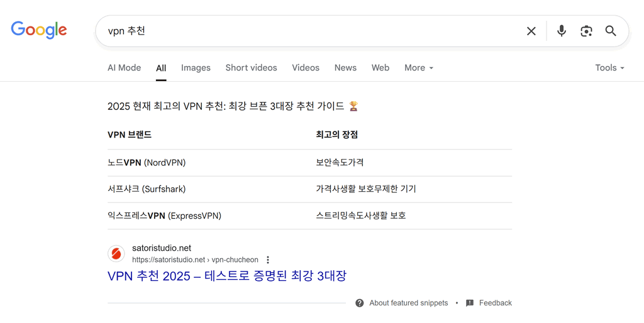Clear the search query with X icon
The image size is (644, 323).
click(x=531, y=31)
